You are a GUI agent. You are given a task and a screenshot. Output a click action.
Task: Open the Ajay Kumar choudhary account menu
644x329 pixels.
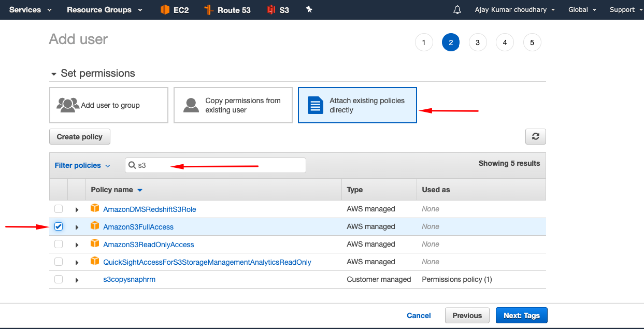pyautogui.click(x=515, y=10)
